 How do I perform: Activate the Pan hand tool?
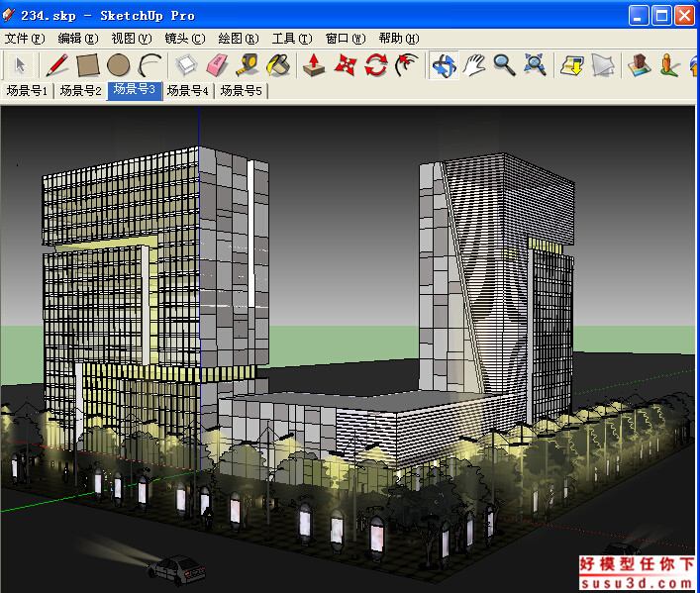[x=473, y=65]
